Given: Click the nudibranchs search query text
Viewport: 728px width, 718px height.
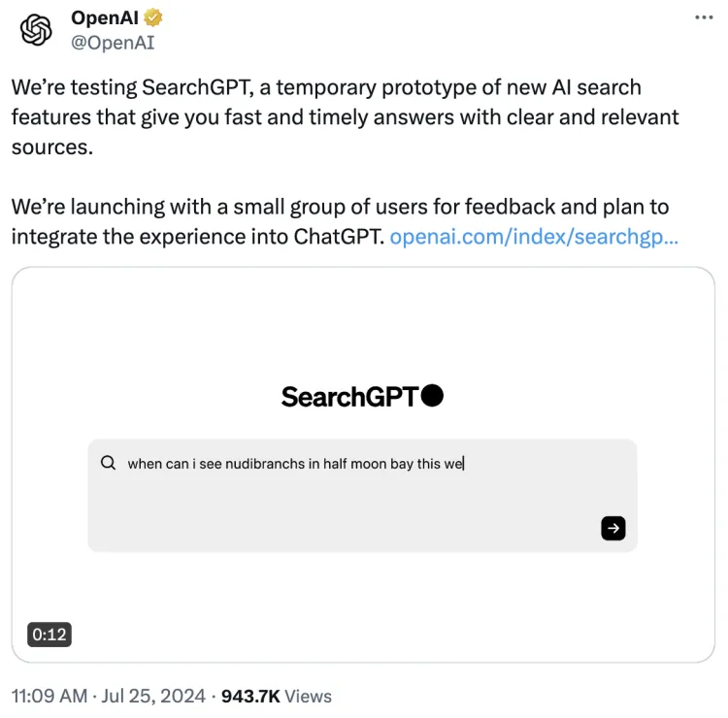Looking at the screenshot, I should pyautogui.click(x=296, y=464).
